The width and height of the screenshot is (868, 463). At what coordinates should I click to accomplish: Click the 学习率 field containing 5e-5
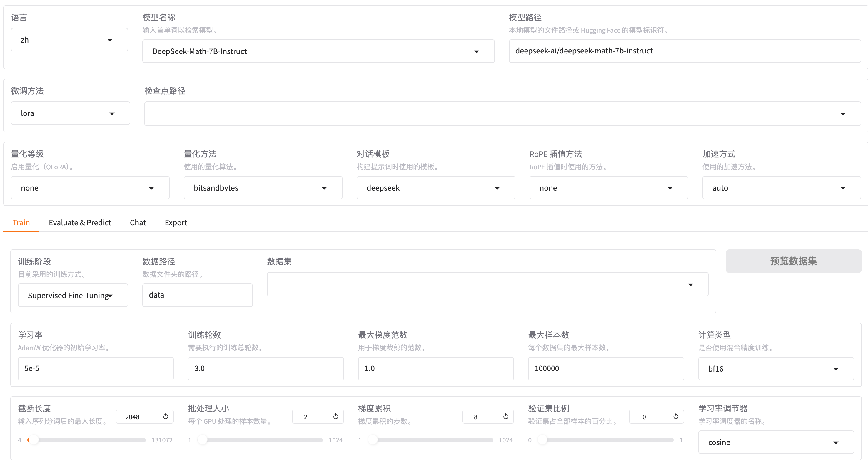pyautogui.click(x=96, y=368)
